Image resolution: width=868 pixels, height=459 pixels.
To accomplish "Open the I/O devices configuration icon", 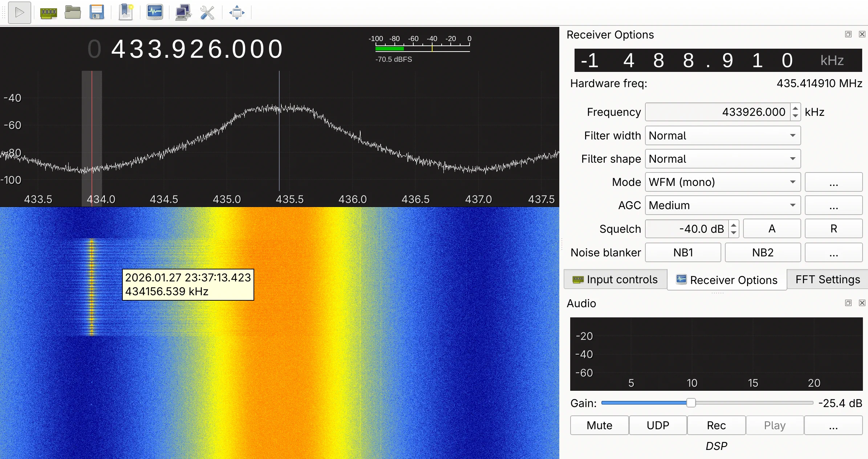I will [48, 12].
